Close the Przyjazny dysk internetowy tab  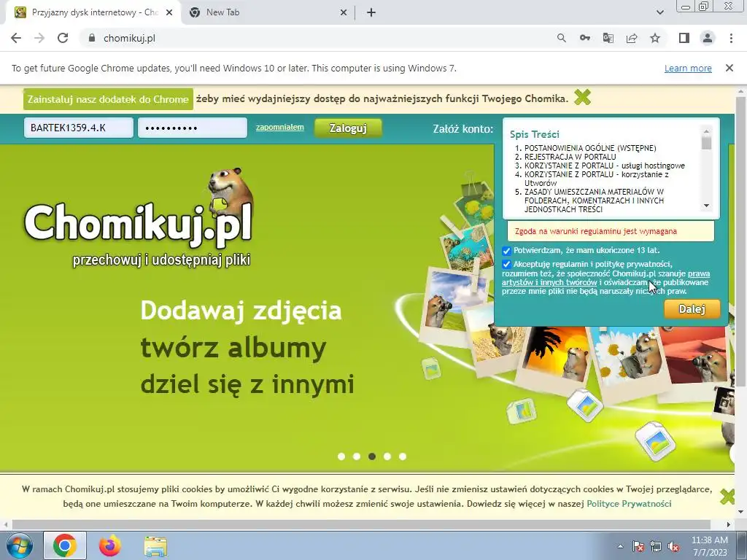point(169,13)
